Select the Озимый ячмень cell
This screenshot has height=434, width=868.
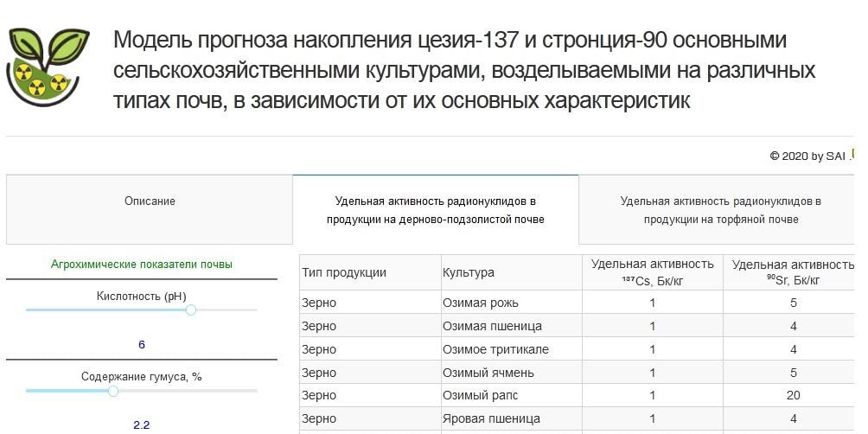[x=488, y=373]
